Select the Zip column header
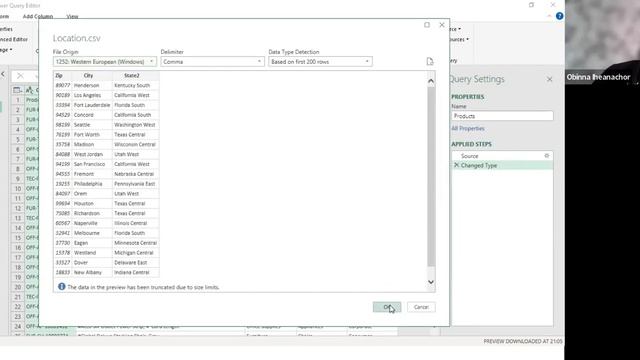This screenshot has width=640, height=360. pyautogui.click(x=62, y=76)
